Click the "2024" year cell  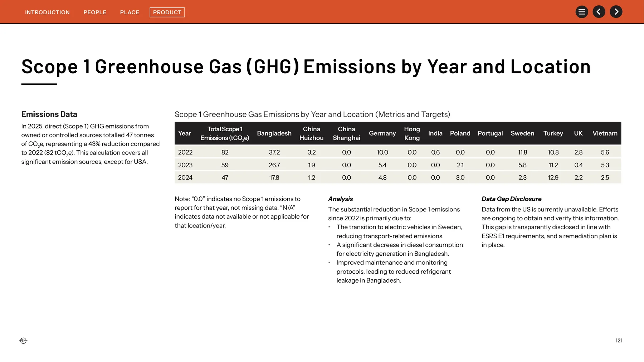tap(185, 178)
